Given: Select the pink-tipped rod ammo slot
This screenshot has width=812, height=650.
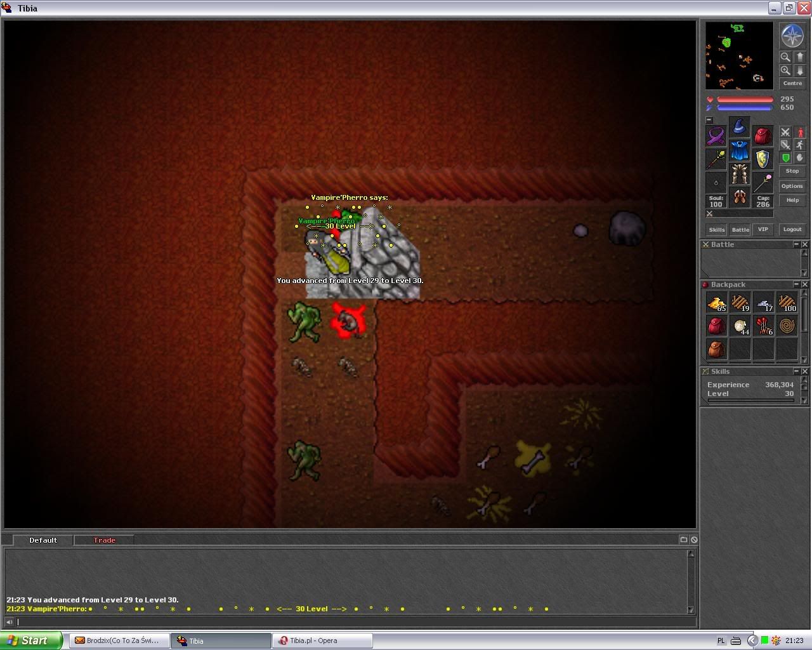Looking at the screenshot, I should (763, 183).
